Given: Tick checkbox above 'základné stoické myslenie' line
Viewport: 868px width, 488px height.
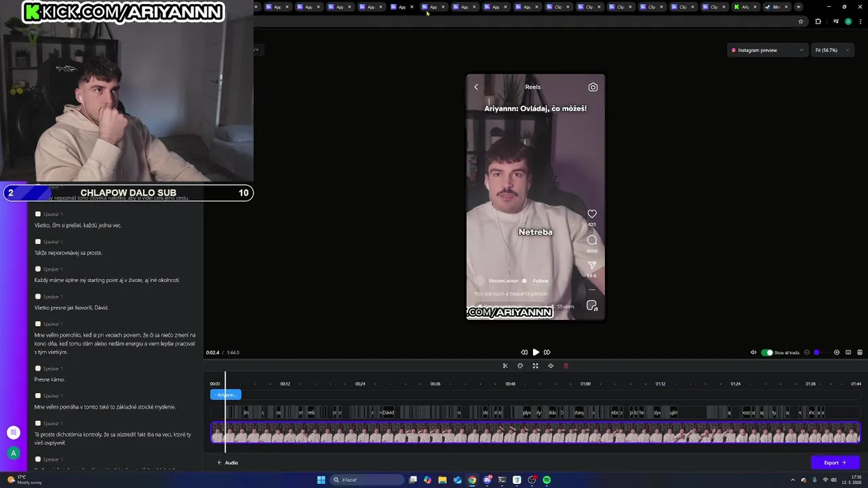Looking at the screenshot, I should click(x=38, y=395).
